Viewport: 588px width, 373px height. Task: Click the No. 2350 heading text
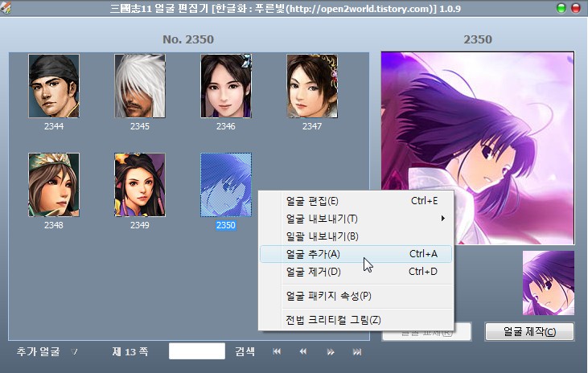coord(188,39)
